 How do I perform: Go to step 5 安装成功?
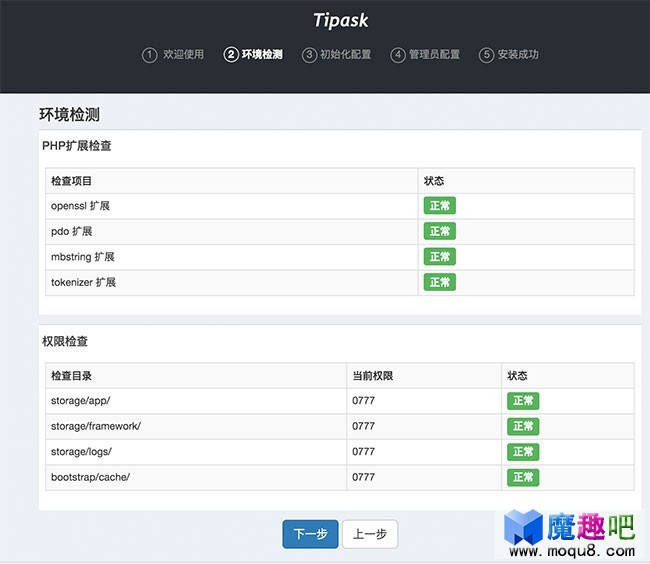coord(509,55)
